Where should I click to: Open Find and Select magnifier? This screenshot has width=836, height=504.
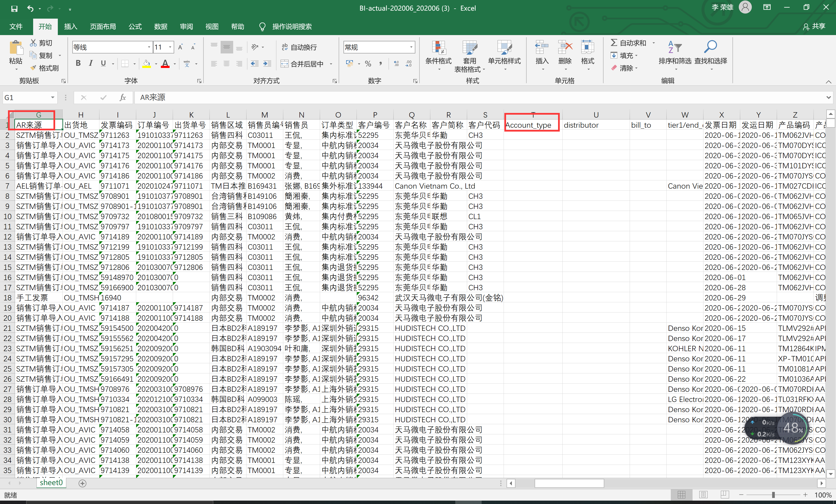point(710,47)
